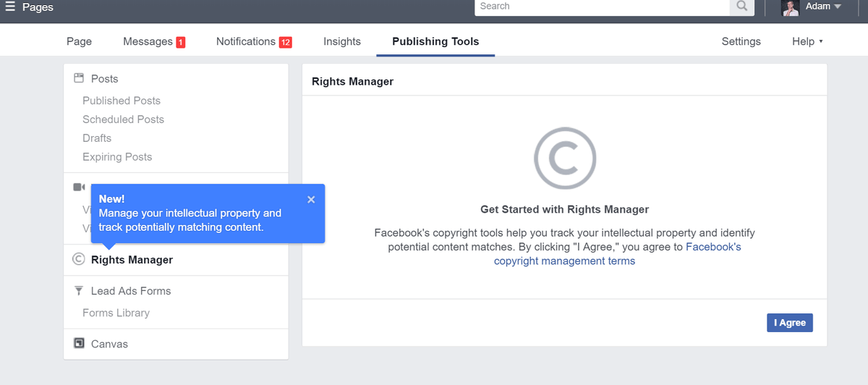868x385 pixels.
Task: Click the Lead Ads Forms funnel icon
Action: click(x=79, y=290)
